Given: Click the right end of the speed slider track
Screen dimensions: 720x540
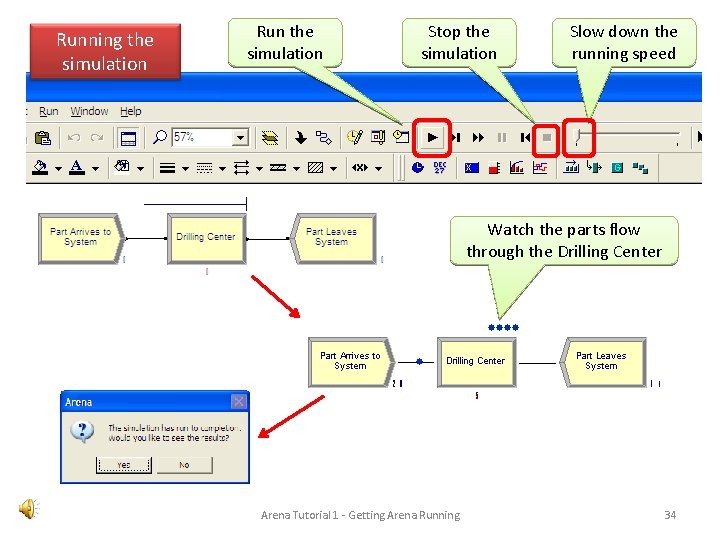Looking at the screenshot, I should (677, 134).
